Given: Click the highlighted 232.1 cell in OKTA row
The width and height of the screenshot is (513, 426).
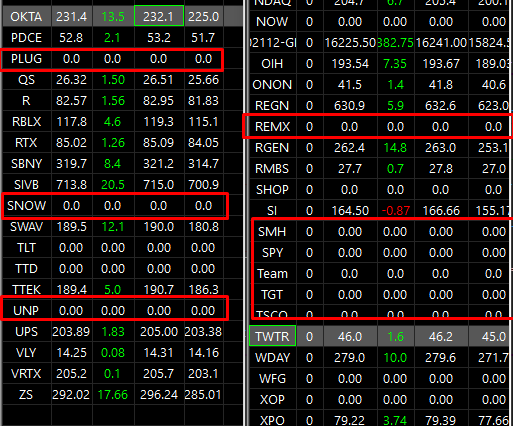Looking at the screenshot, I should (159, 16).
